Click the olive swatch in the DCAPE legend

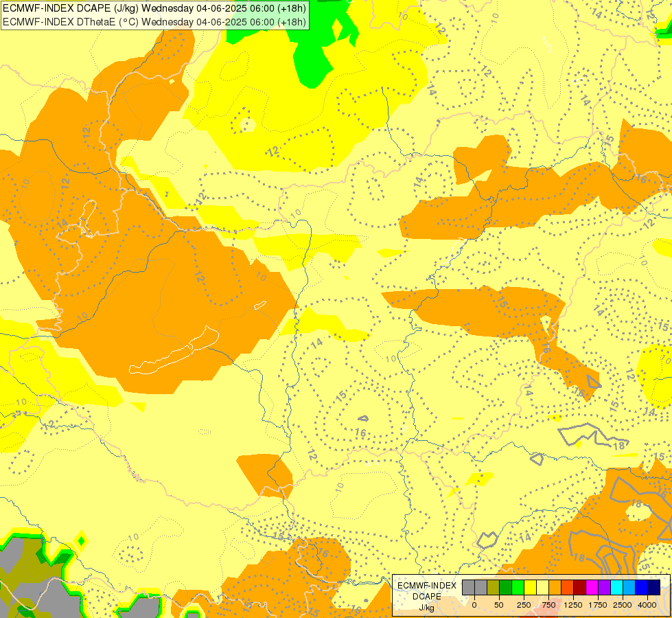coord(494,587)
